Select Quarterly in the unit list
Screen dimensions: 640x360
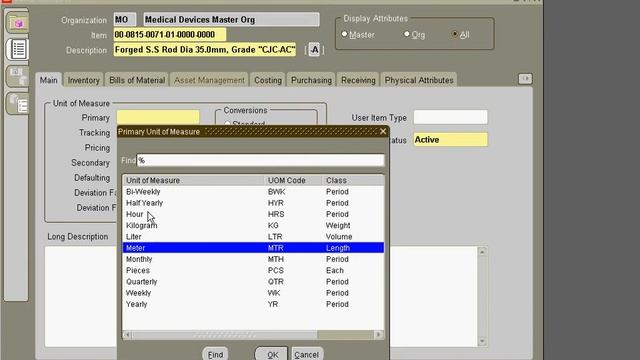pyautogui.click(x=253, y=282)
